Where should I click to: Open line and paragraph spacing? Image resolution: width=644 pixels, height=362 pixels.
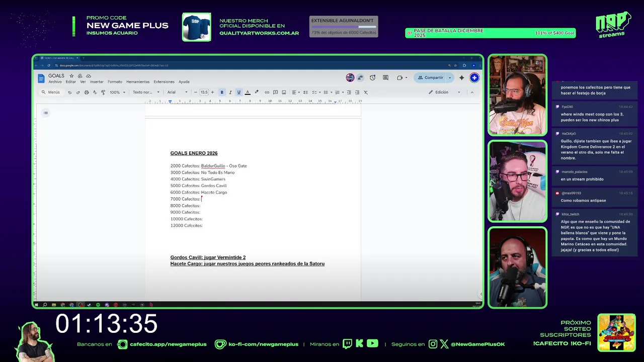(305, 93)
